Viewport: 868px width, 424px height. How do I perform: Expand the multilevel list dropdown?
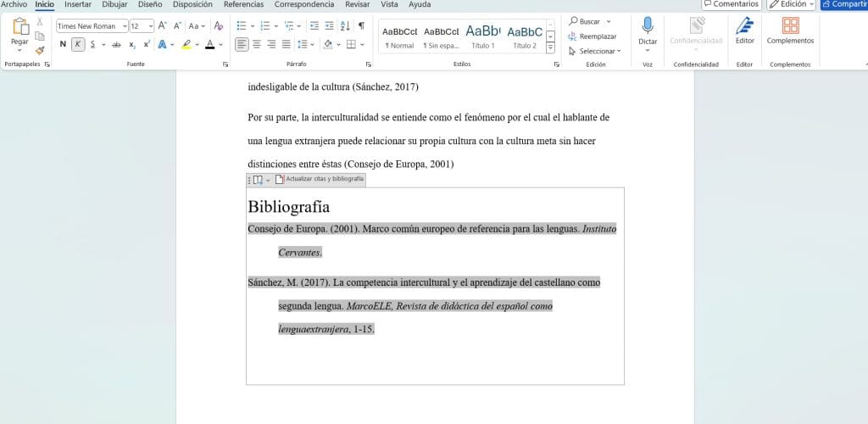click(x=299, y=26)
